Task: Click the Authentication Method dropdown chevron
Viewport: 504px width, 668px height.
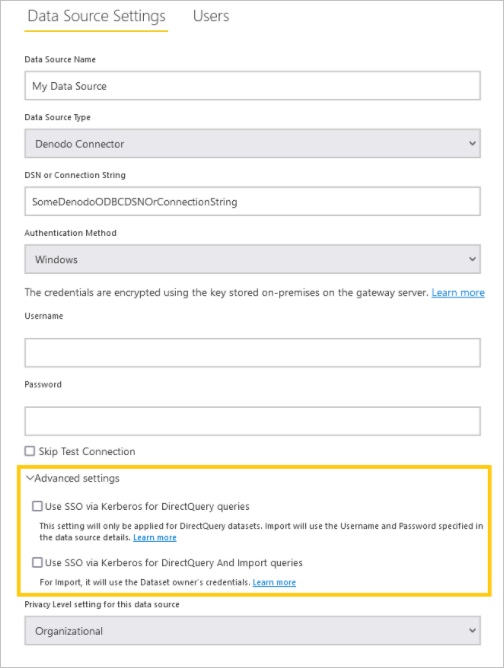Action: [472, 259]
